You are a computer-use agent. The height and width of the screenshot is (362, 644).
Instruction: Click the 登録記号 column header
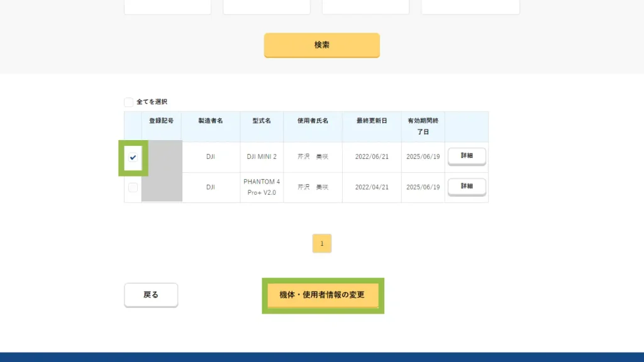click(x=162, y=121)
